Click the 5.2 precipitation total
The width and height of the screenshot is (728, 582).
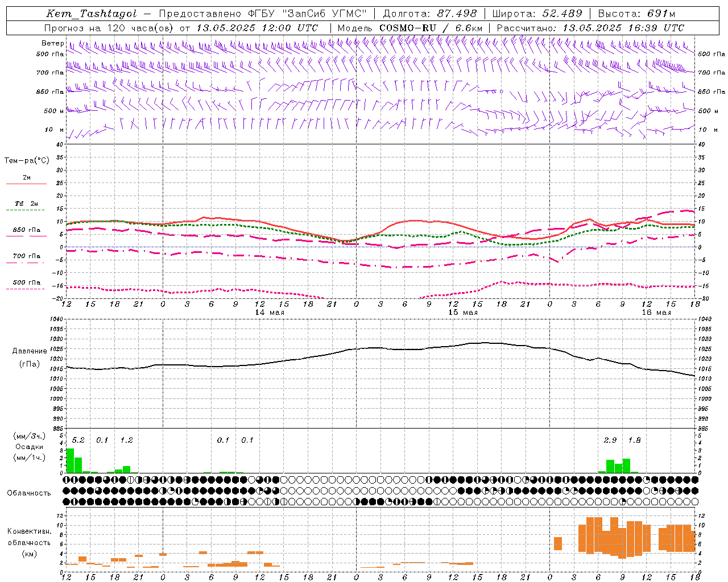pos(78,440)
